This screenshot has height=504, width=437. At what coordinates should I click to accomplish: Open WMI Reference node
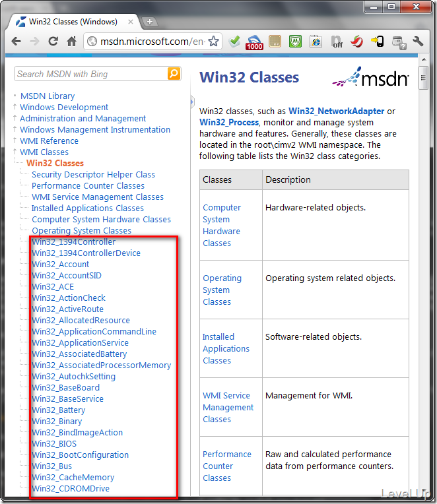pyautogui.click(x=49, y=141)
